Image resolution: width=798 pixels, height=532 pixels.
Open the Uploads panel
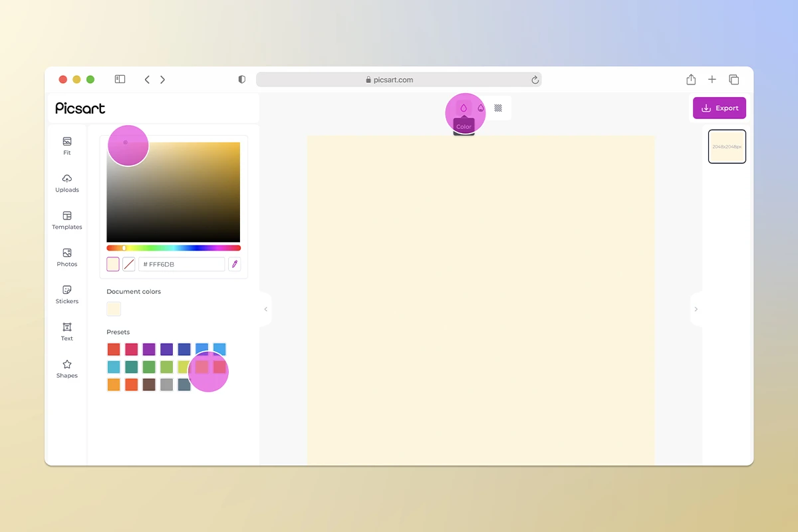click(66, 183)
